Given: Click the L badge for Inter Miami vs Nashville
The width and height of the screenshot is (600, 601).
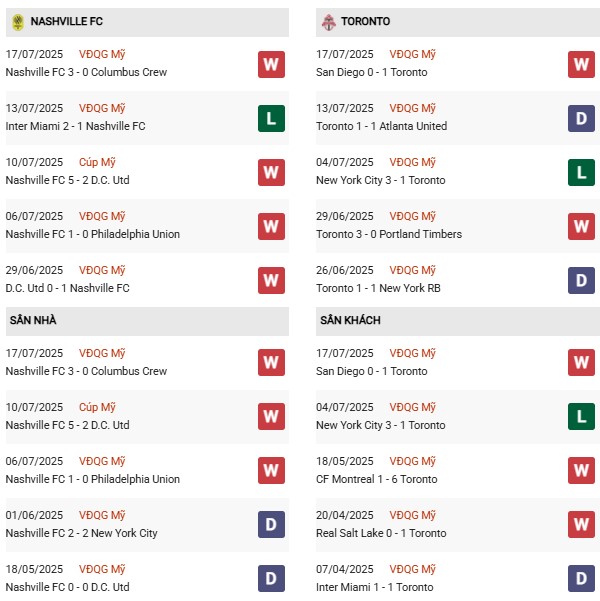Looking at the screenshot, I should click(x=271, y=118).
